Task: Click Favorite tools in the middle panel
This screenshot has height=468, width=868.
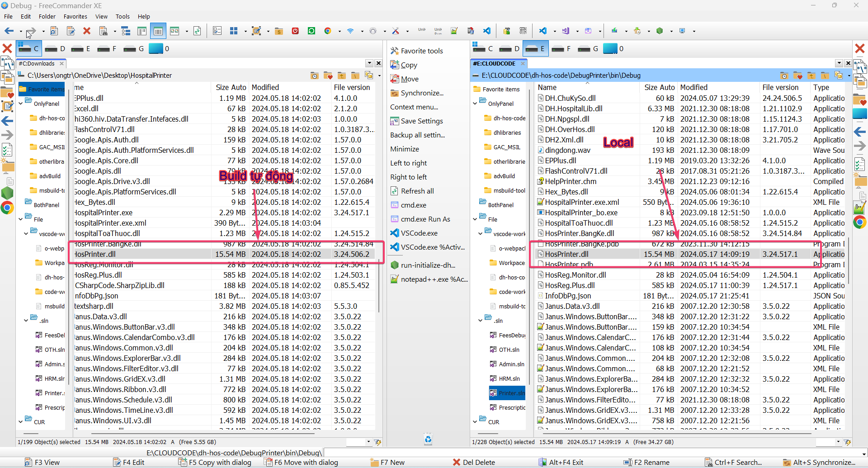Action: pos(416,51)
